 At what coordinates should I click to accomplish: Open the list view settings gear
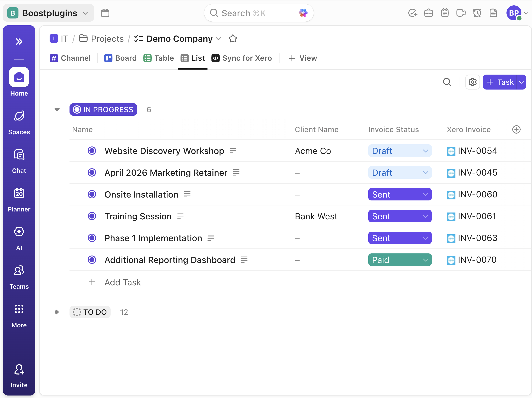click(472, 82)
